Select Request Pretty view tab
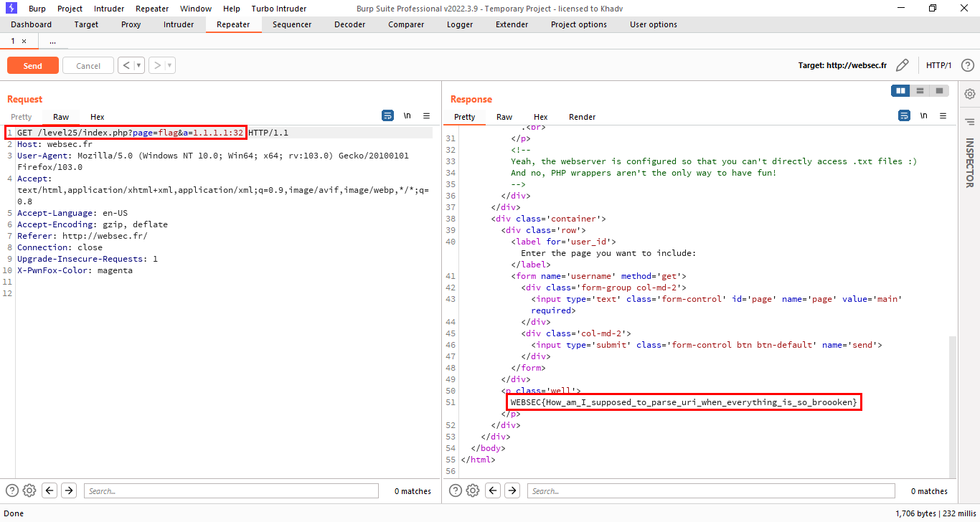This screenshot has width=980, height=522. [21, 117]
